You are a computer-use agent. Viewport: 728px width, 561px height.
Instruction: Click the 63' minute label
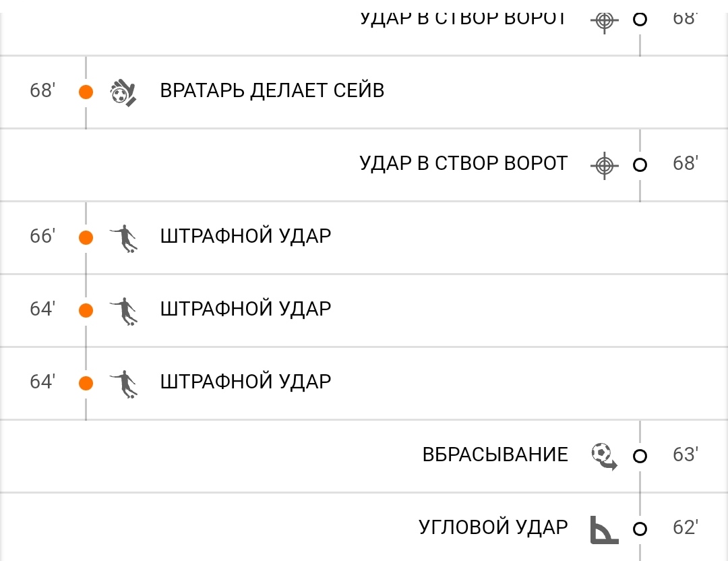(686, 454)
